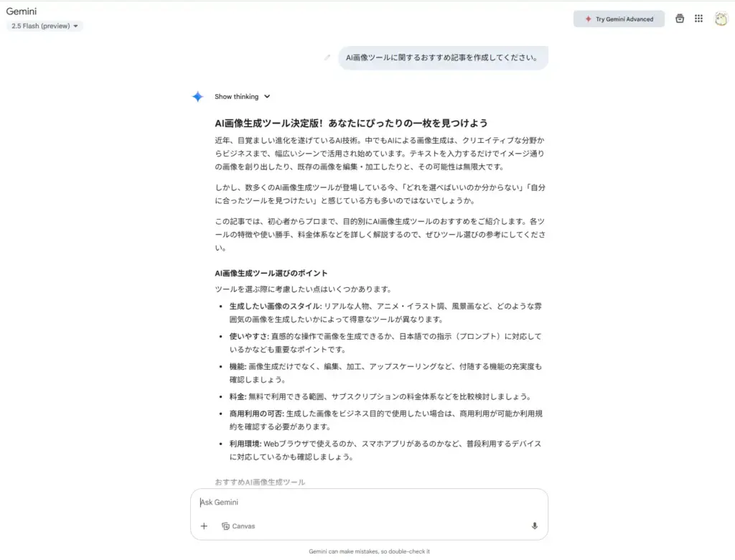Click the user prompt message bubble
The image size is (735, 560).
[443, 57]
